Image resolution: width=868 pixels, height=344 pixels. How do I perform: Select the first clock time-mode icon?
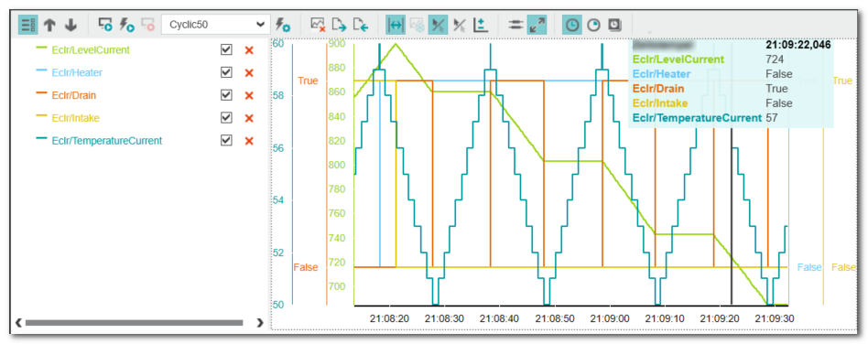point(572,25)
